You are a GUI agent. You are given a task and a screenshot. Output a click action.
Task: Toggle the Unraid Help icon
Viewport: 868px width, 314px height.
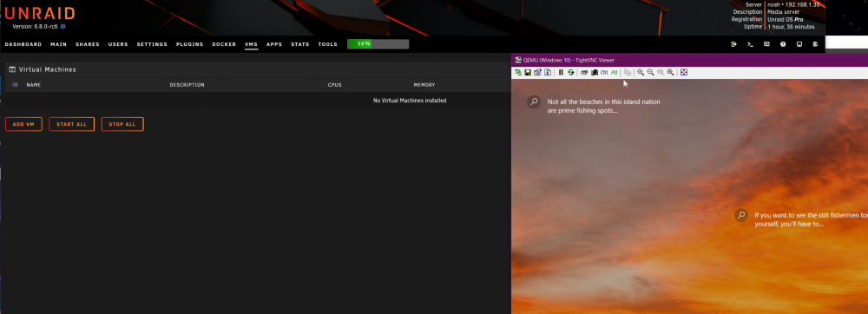click(x=783, y=44)
